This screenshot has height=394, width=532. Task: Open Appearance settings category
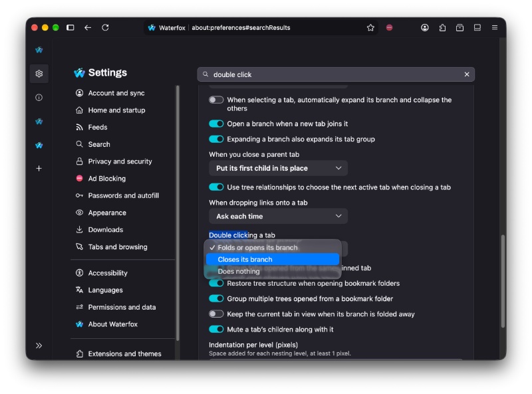[101, 213]
